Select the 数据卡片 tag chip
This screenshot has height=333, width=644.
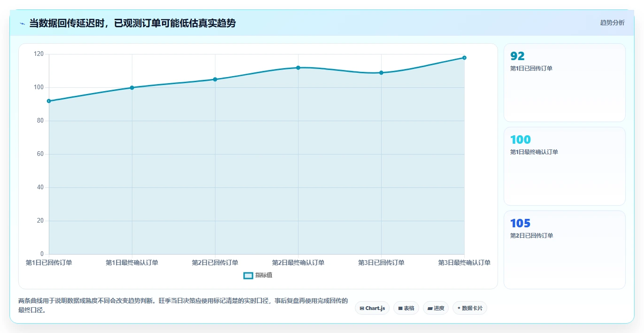click(469, 308)
